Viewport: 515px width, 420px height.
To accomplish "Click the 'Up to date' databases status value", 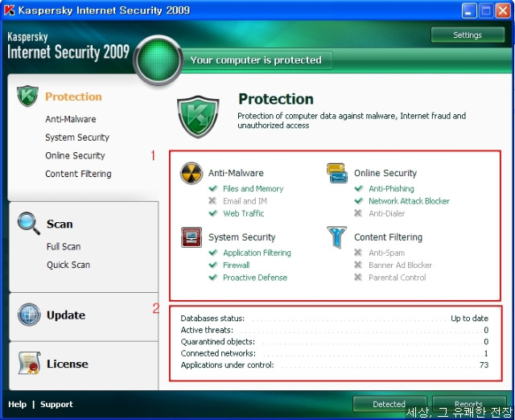I will [x=469, y=318].
